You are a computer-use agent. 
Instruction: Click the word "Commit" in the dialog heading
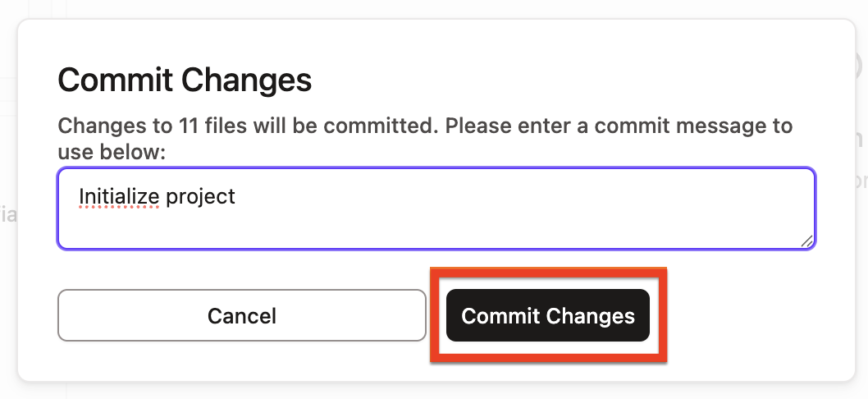pos(116,80)
